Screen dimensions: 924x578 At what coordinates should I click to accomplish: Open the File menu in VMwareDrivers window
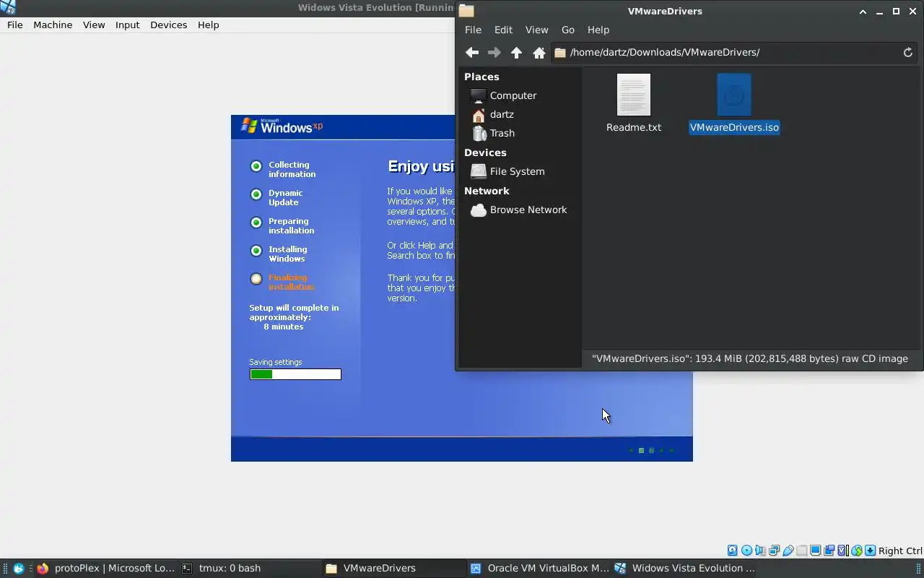473,30
